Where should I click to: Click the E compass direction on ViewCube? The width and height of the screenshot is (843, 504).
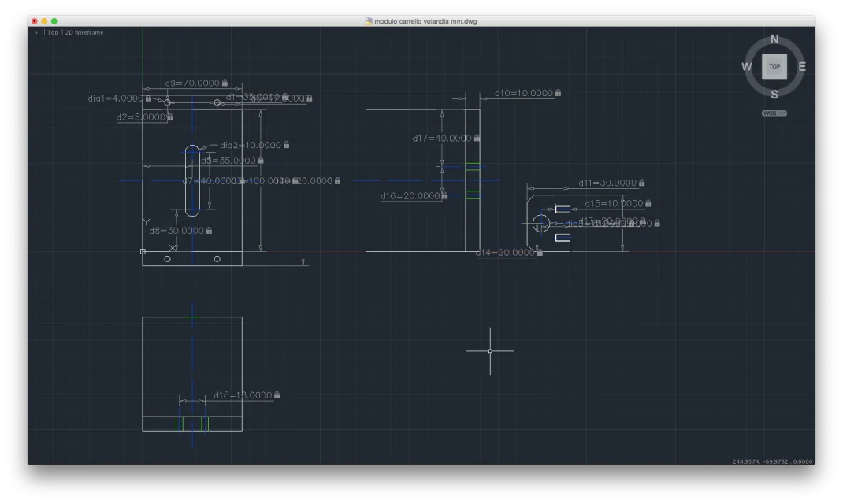tap(802, 67)
